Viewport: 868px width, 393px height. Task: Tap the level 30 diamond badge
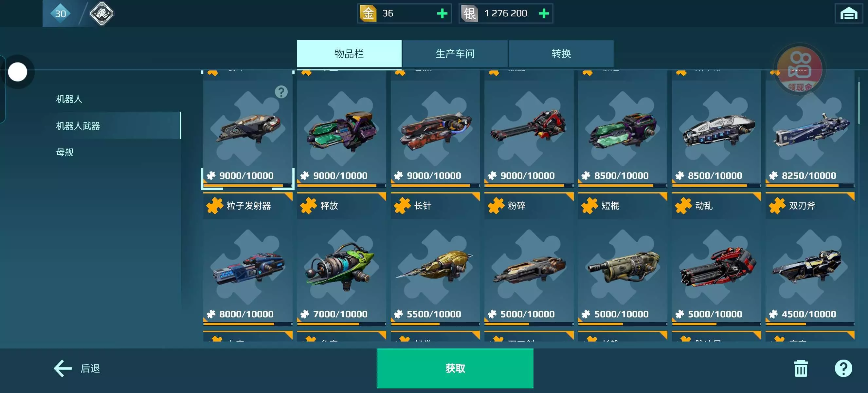(x=61, y=13)
